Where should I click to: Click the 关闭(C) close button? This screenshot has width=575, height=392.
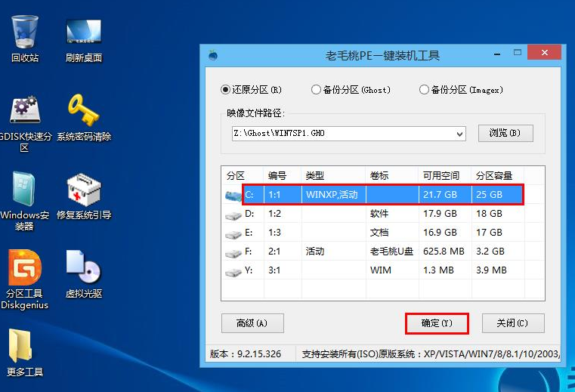(x=512, y=323)
